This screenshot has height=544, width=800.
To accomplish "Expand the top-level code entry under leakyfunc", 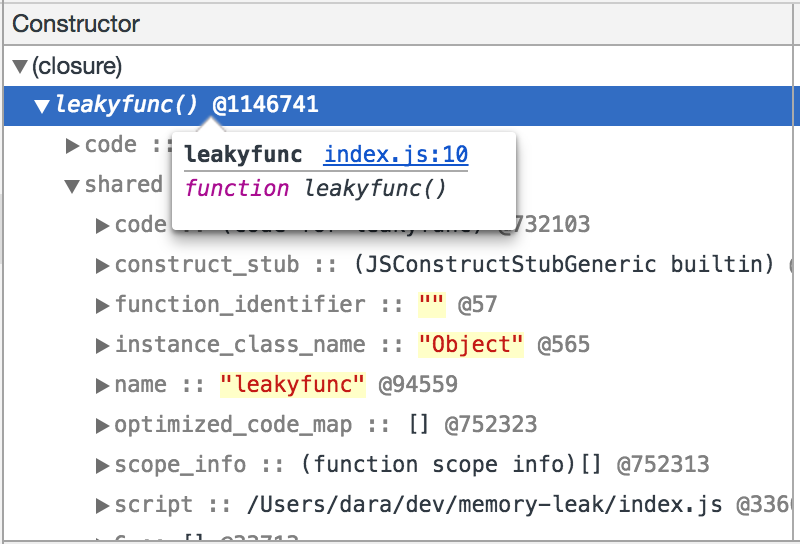I will pyautogui.click(x=72, y=146).
